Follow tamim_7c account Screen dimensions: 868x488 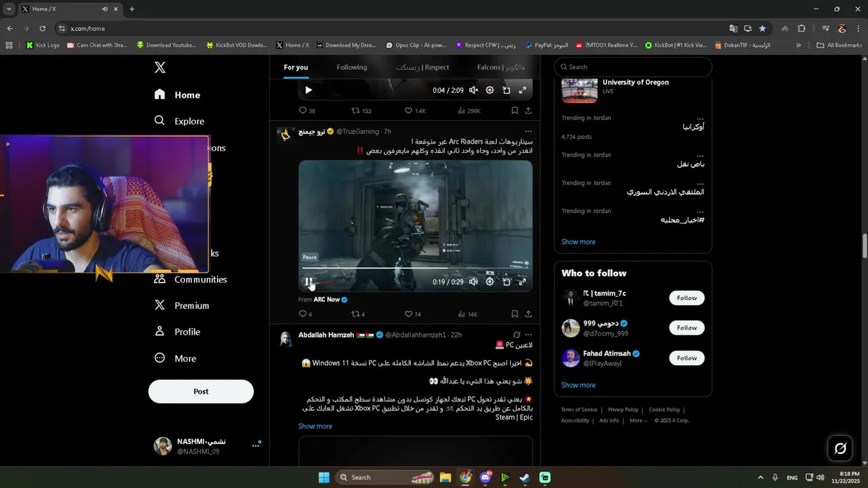[687, 298]
